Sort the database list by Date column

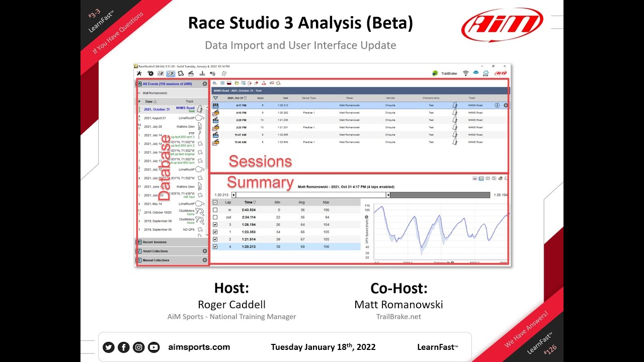[x=151, y=102]
